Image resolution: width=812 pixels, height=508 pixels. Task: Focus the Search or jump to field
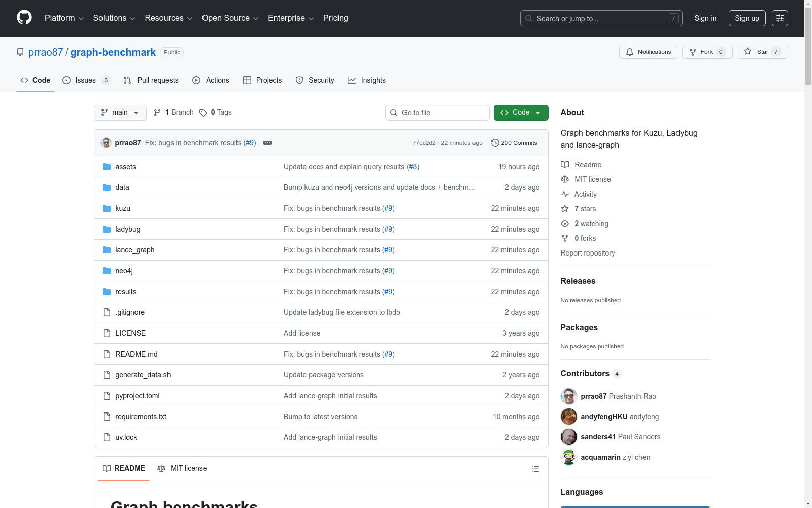(601, 18)
